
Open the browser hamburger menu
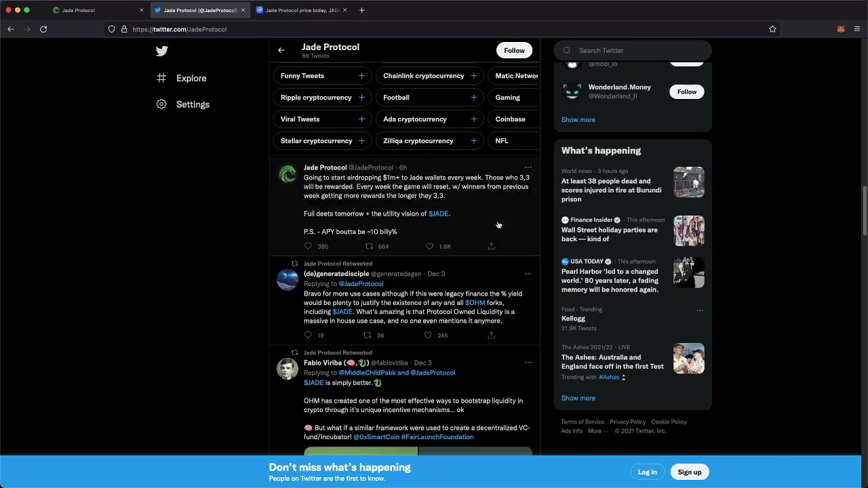click(x=857, y=29)
